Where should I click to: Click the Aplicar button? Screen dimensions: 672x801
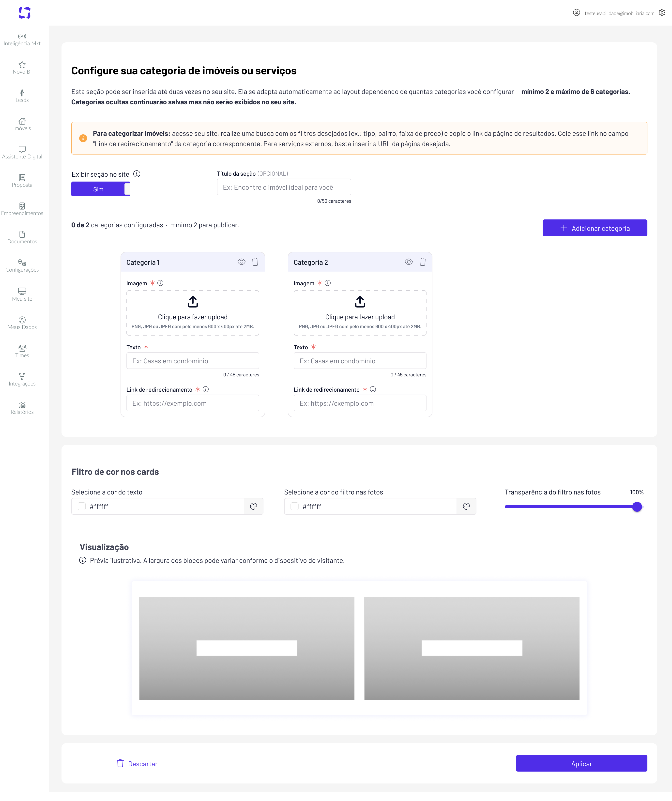[581, 763]
